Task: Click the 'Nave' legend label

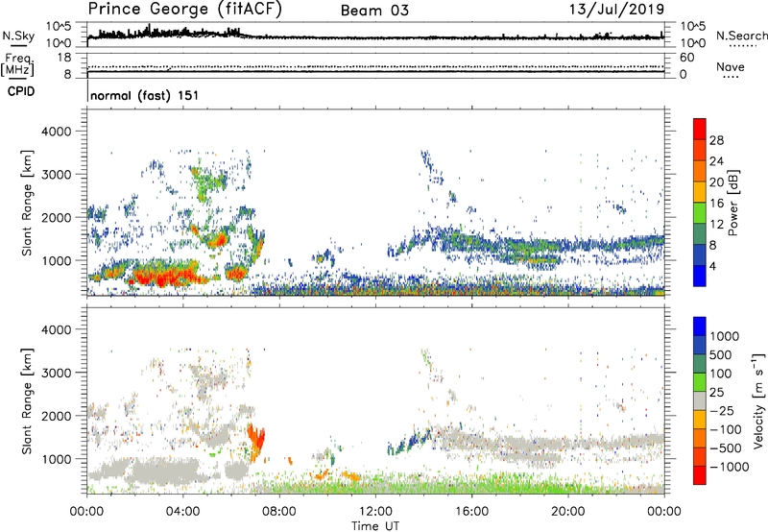Action: 731,67
